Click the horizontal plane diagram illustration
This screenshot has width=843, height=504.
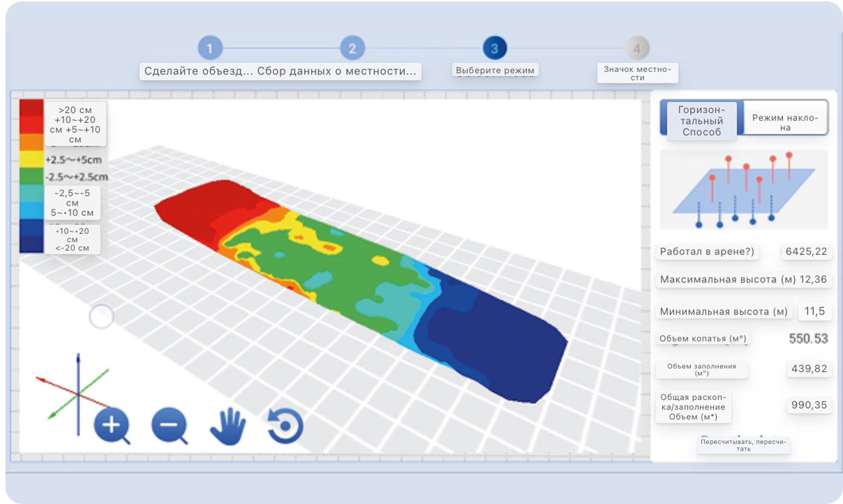click(x=744, y=190)
